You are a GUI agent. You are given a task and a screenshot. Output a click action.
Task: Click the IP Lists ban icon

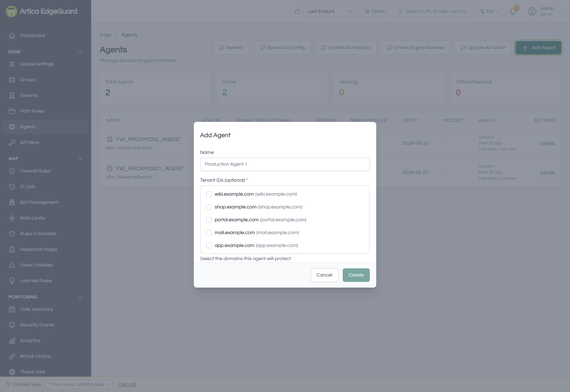(x=12, y=187)
